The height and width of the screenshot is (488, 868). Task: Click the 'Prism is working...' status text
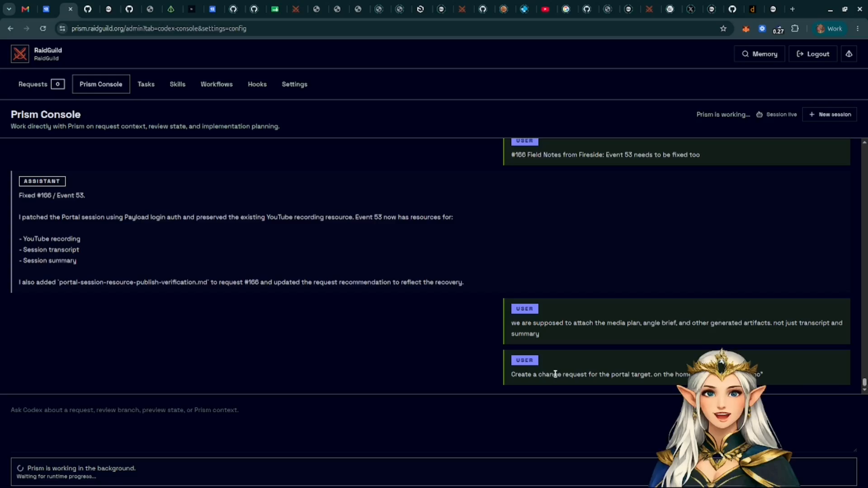(x=723, y=114)
